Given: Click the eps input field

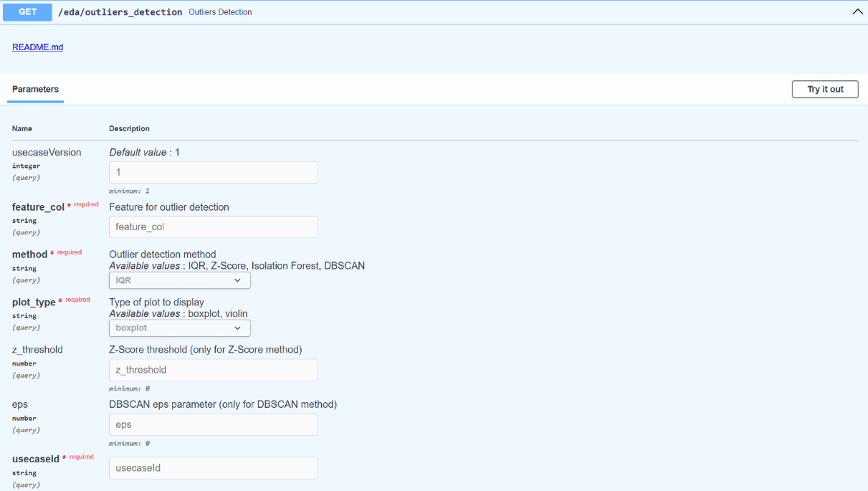Looking at the screenshot, I should coord(214,425).
